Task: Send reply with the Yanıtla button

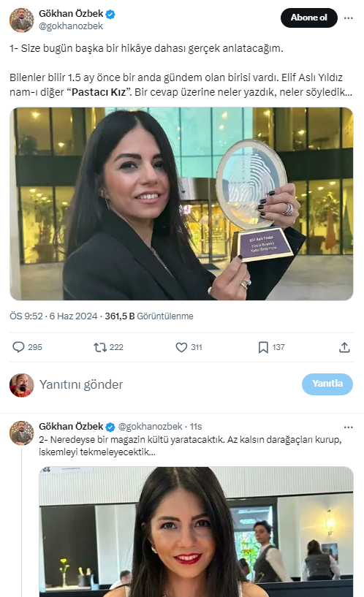Action: click(x=327, y=384)
